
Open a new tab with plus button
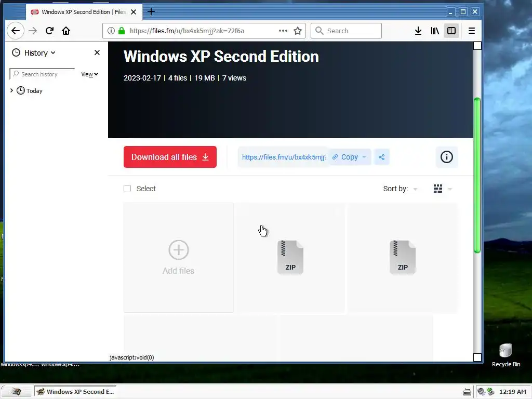coord(151,11)
